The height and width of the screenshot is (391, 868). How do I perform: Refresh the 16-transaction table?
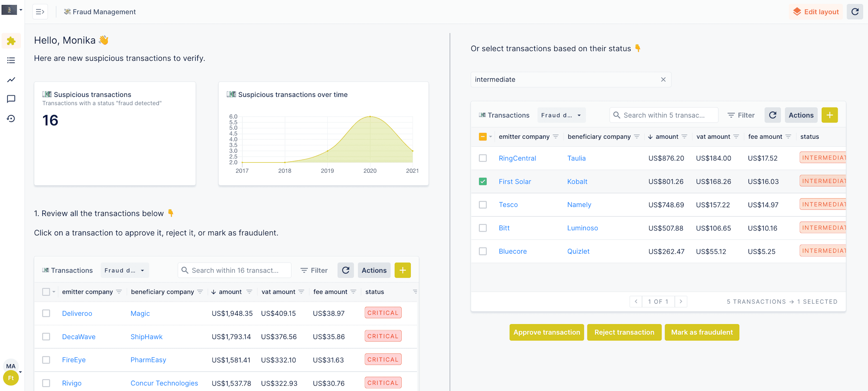click(x=346, y=270)
